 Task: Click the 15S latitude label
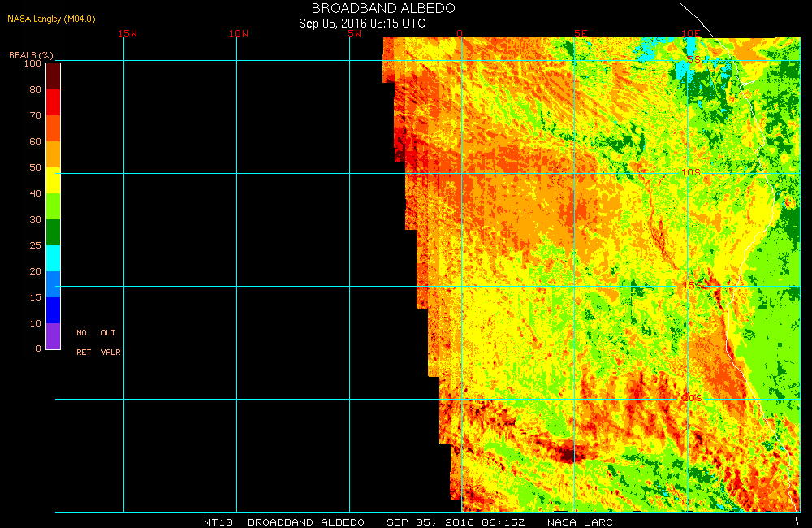tap(693, 285)
